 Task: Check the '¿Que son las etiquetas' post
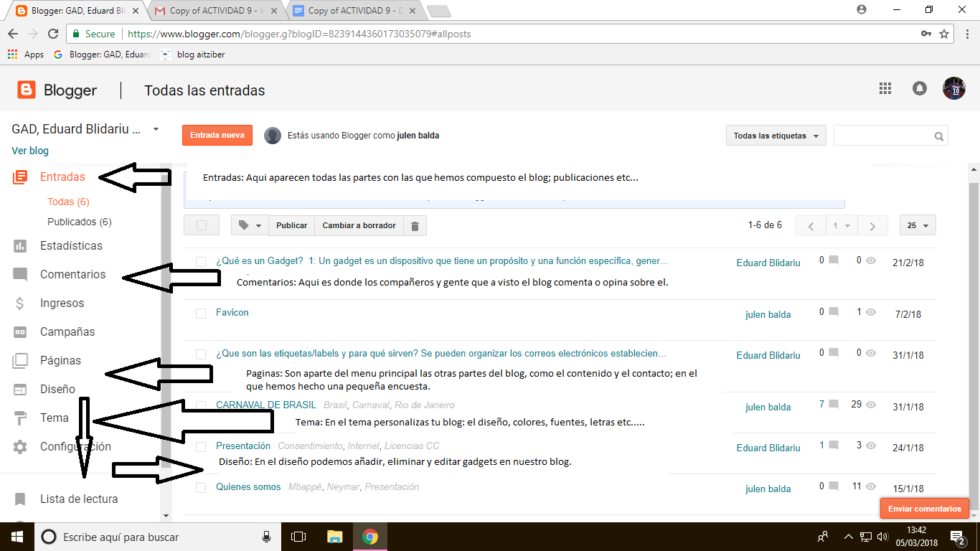pos(201,354)
